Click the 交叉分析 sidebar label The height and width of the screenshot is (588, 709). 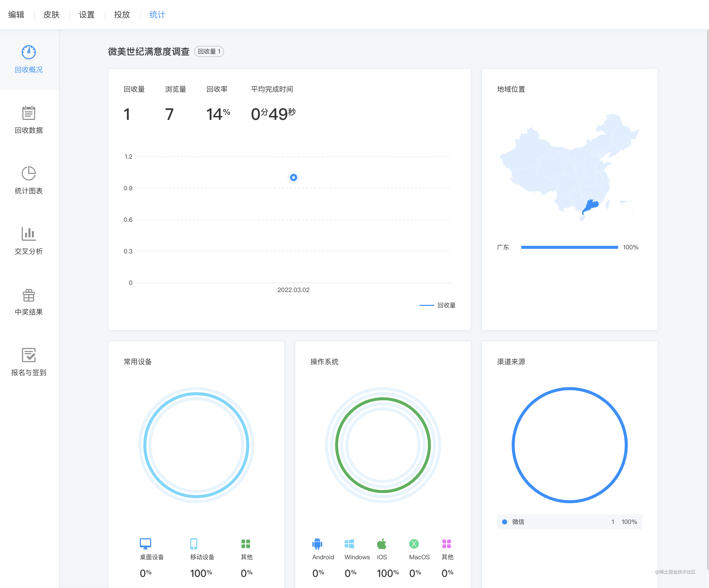29,251
